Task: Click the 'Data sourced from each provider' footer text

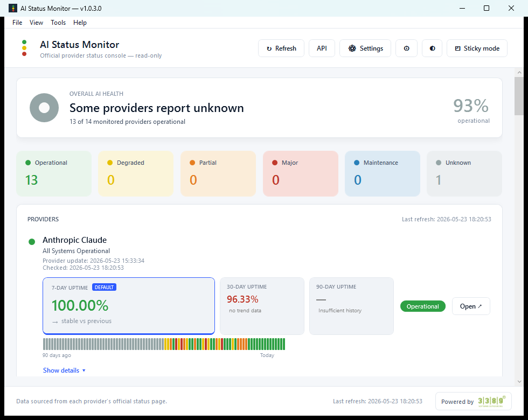Action: pos(92,401)
